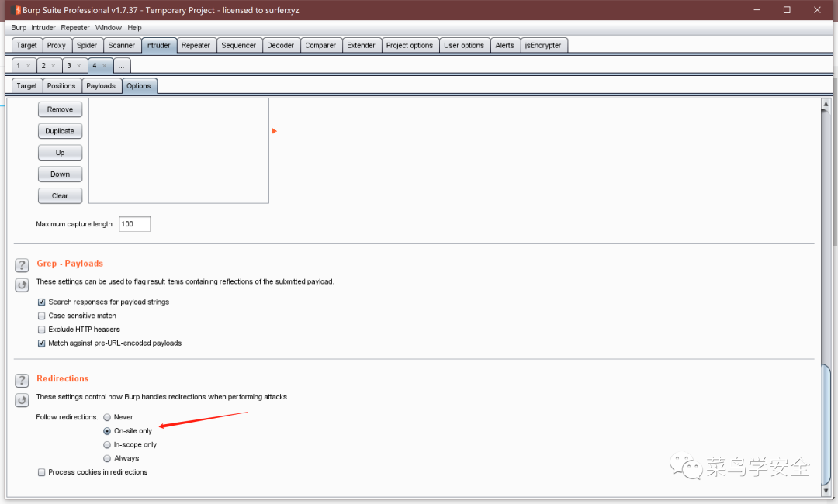Screen dimensions: 838x504
Task: Open the Intruder Payloads sub-tab
Action: click(101, 86)
